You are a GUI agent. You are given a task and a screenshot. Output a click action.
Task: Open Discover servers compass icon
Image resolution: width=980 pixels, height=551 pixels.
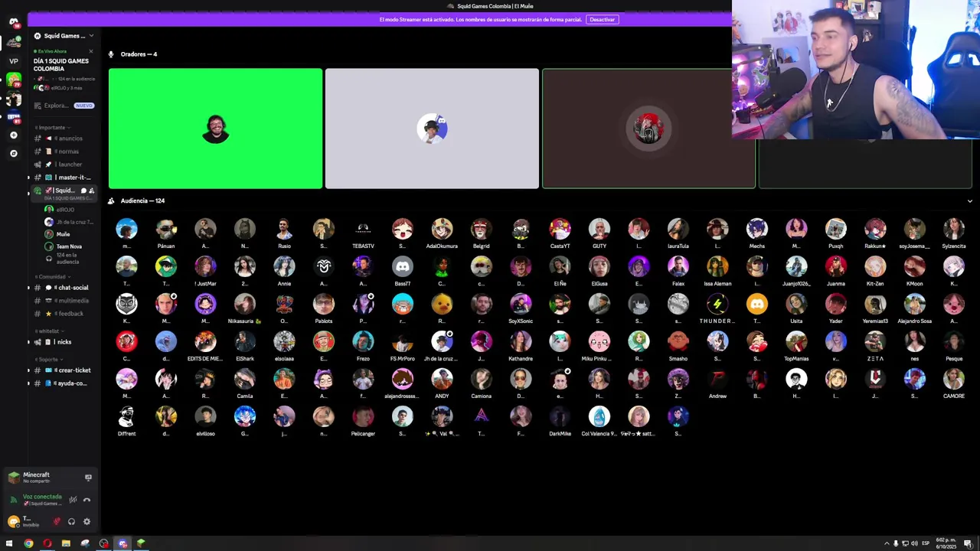(x=13, y=153)
